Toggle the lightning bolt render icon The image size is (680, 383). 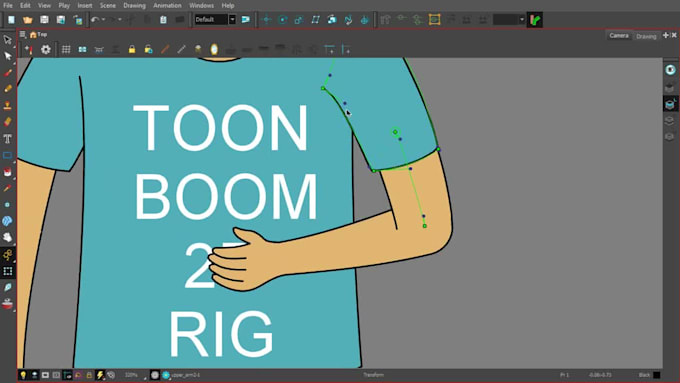pos(100,375)
